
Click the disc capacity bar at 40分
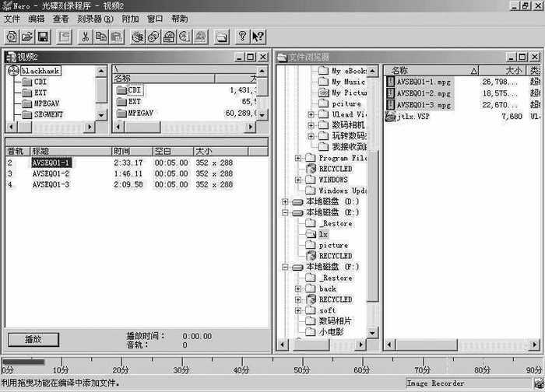pos(241,363)
